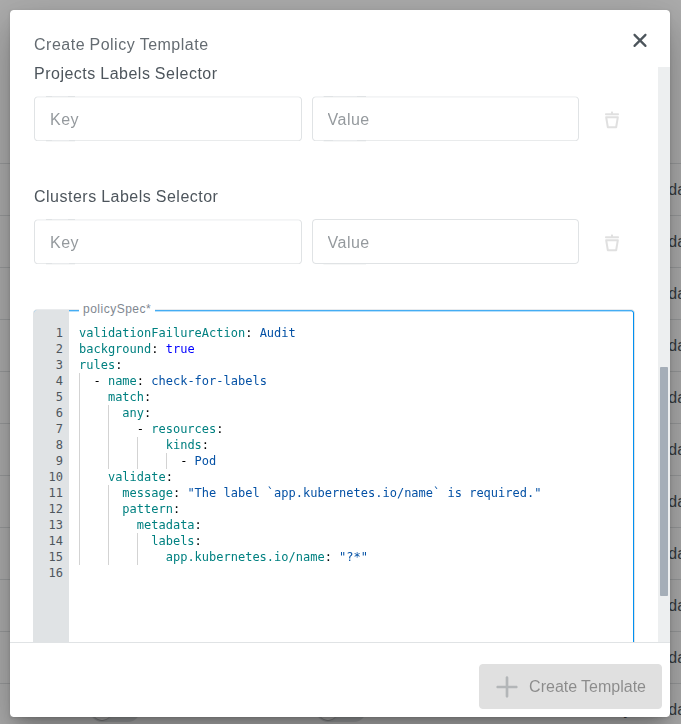Image resolution: width=681 pixels, height=724 pixels.
Task: Delete the Projects Labels Selector row
Action: point(612,120)
